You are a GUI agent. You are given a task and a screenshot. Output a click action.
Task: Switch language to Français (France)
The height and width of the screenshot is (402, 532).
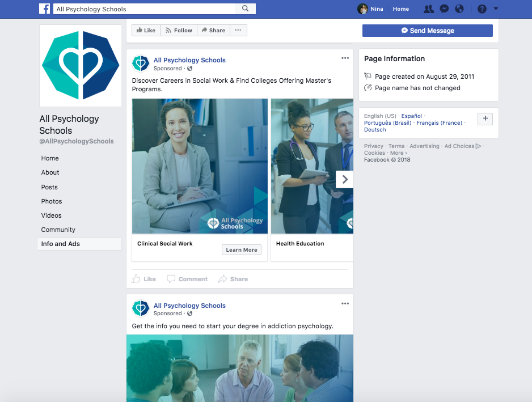point(439,123)
